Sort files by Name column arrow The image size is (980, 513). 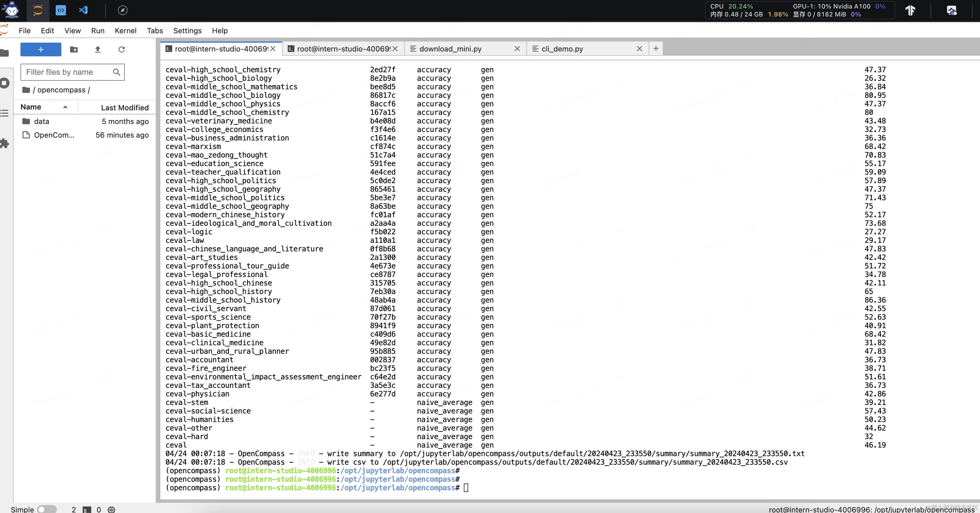point(65,107)
